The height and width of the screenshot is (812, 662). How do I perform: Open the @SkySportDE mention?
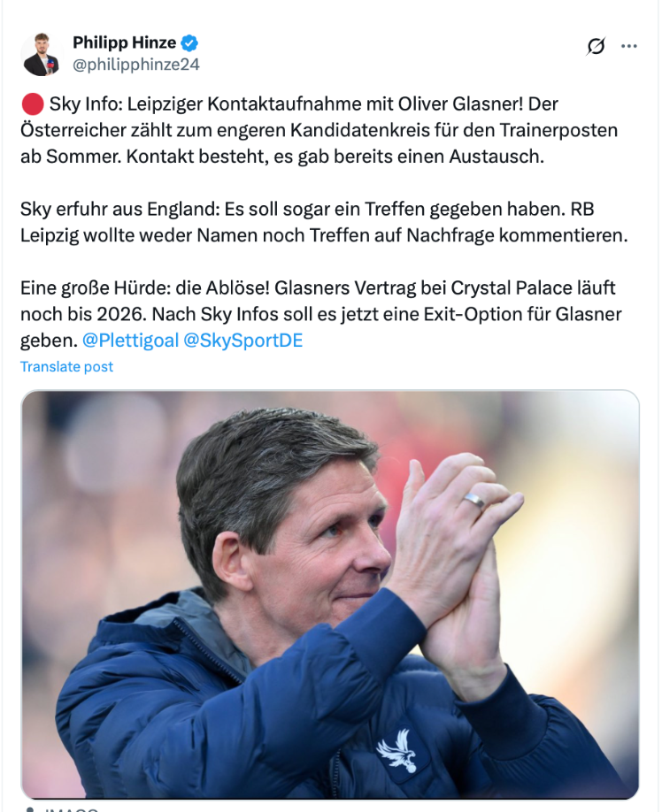(x=243, y=341)
